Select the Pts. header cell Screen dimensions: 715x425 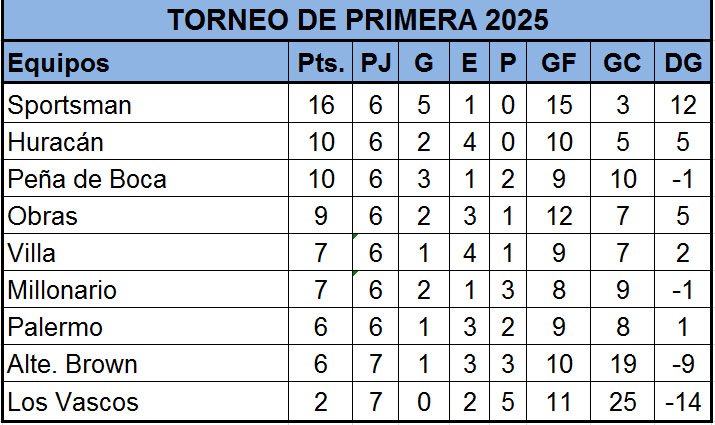tap(321, 62)
